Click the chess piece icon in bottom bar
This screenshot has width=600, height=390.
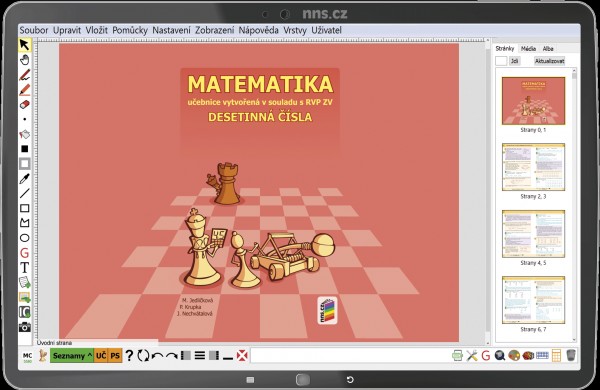pyautogui.click(x=42, y=356)
